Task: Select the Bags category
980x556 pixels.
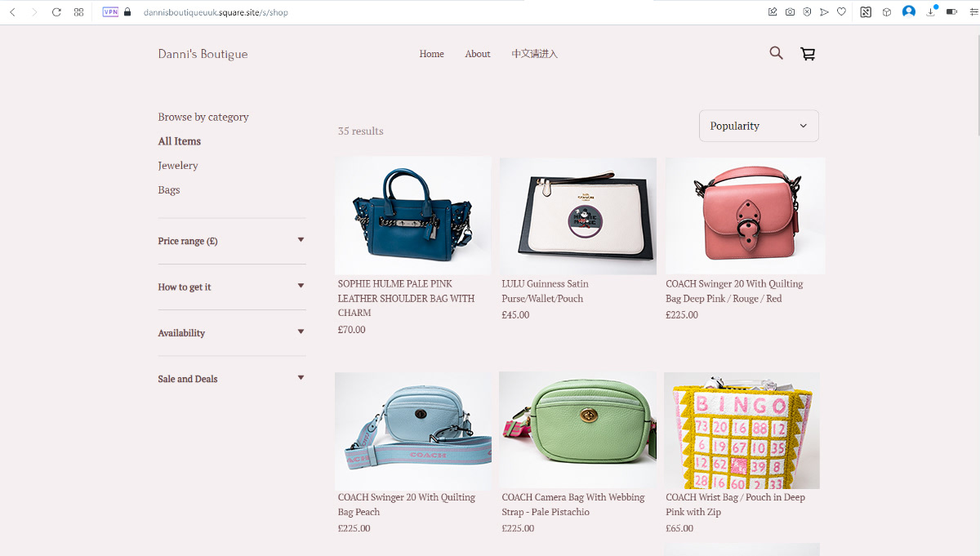Action: click(169, 190)
